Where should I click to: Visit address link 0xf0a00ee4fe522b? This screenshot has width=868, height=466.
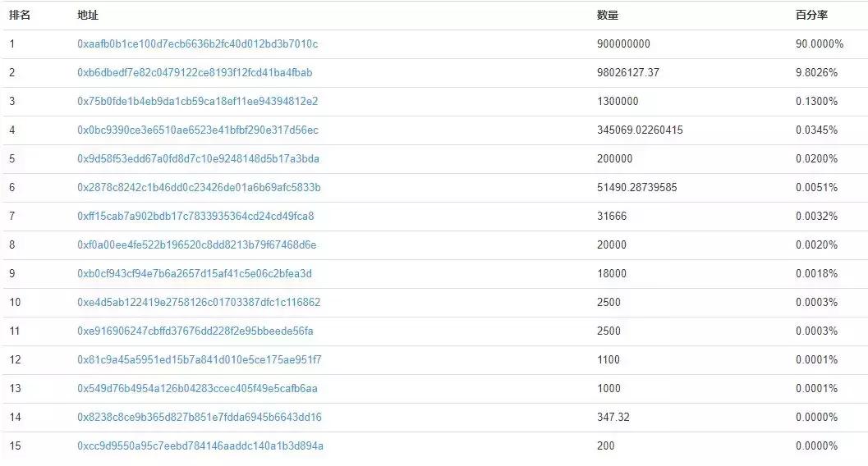coord(197,245)
